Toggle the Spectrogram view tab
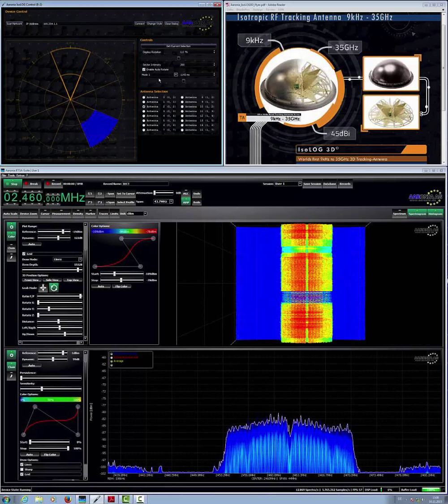The height and width of the screenshot is (504, 448). click(417, 213)
